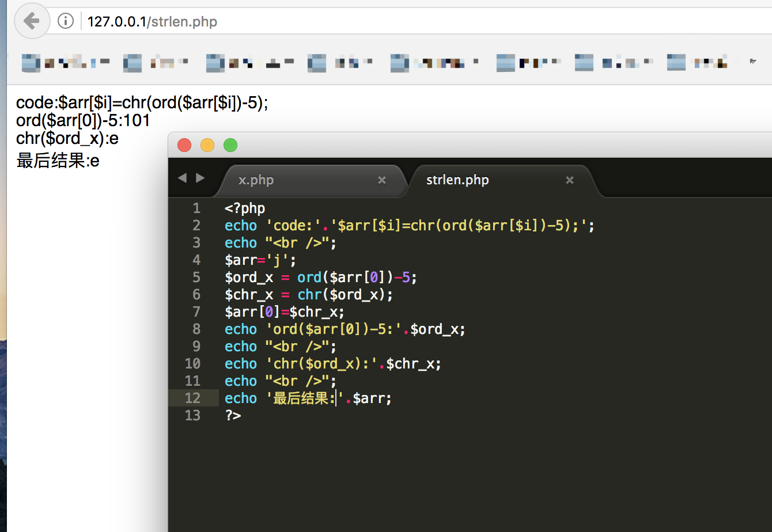Viewport: 772px width, 532px height.
Task: Close the Sublime editor window via red button
Action: point(184,145)
